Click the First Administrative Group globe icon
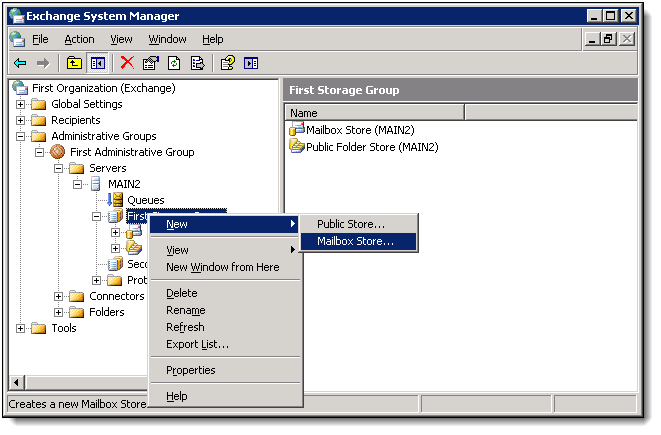The height and width of the screenshot is (435, 661). 58,152
